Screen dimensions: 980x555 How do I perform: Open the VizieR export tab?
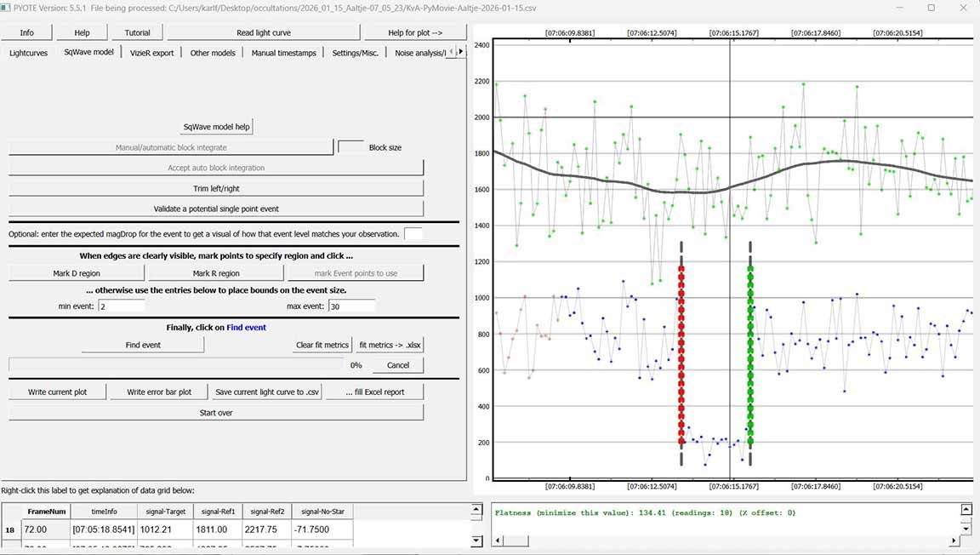click(x=151, y=53)
